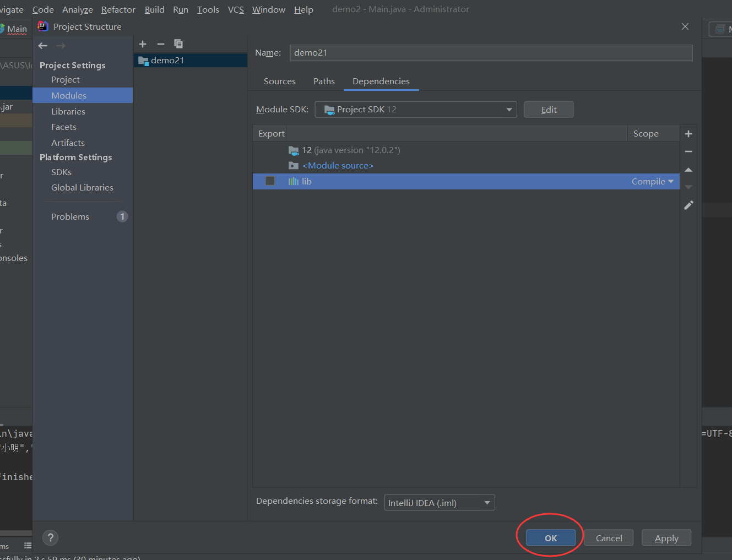732x560 pixels.
Task: Select the demo21 module
Action: click(191, 60)
